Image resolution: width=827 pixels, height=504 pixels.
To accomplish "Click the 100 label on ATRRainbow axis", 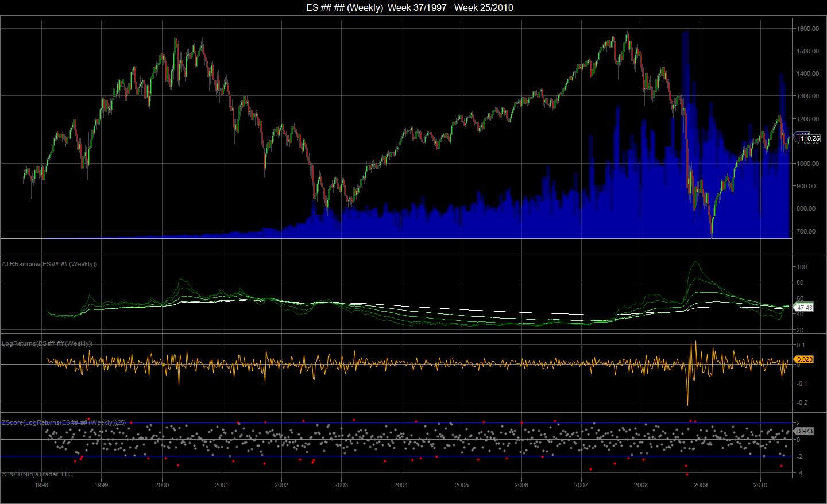I will 802,267.
